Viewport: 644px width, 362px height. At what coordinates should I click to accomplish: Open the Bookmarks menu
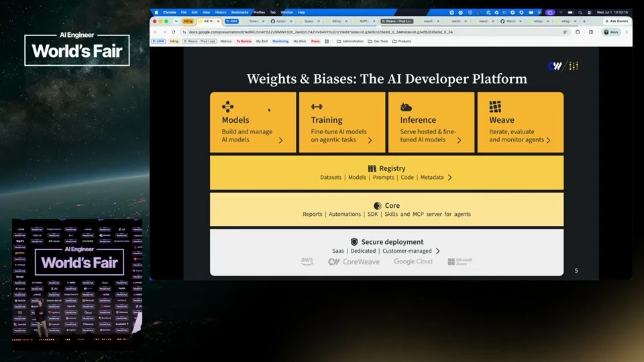pyautogui.click(x=240, y=12)
